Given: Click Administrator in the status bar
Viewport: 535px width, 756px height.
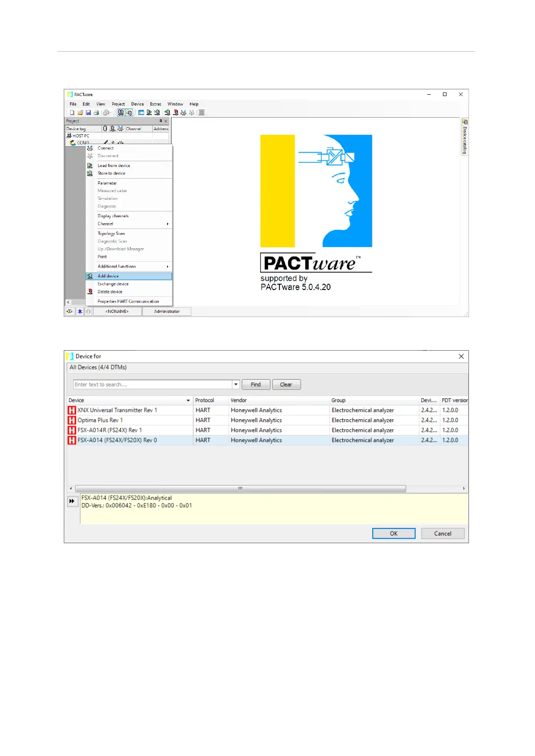Looking at the screenshot, I should (167, 312).
